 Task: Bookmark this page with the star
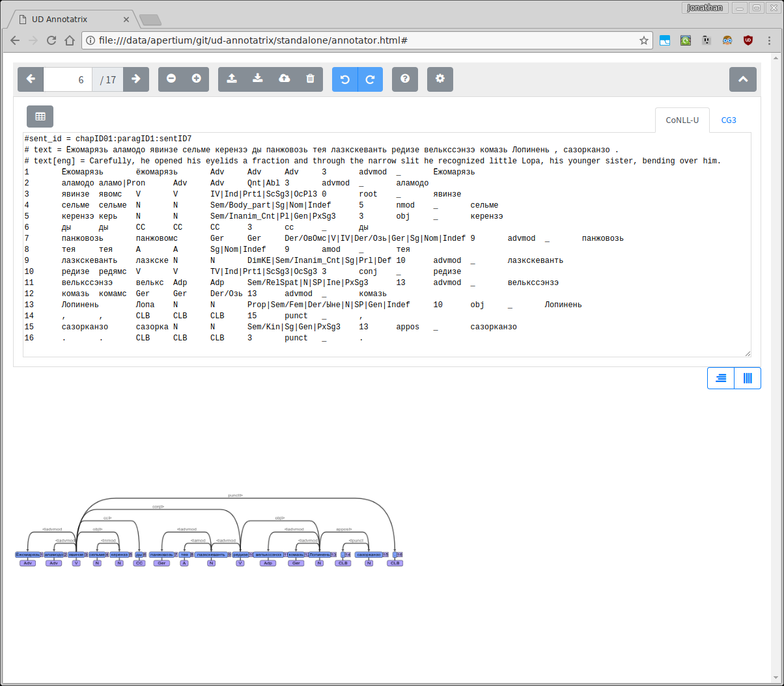[643, 40]
